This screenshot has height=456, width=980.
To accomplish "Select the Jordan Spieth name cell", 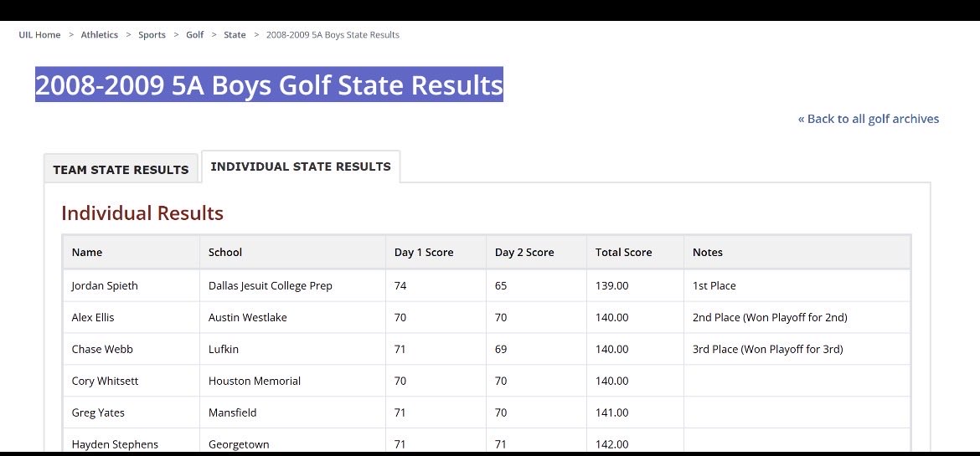I will click(132, 285).
